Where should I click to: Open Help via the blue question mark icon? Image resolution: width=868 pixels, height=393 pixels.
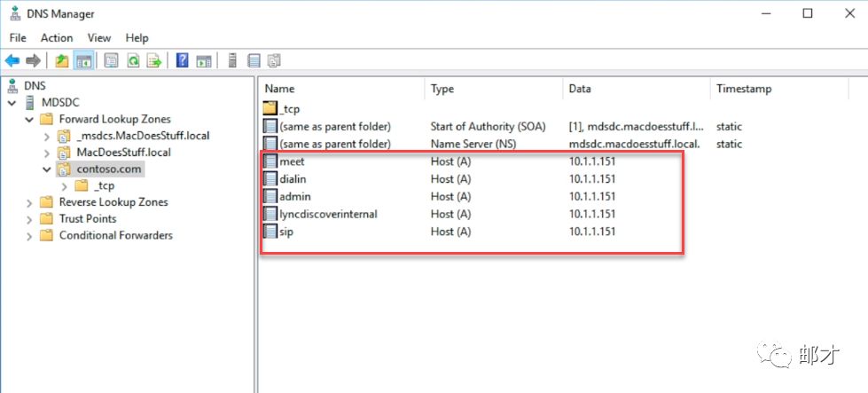click(182, 61)
